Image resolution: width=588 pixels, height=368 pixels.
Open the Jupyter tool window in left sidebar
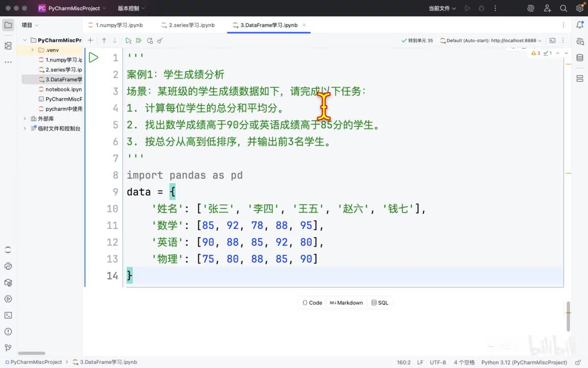[8, 250]
